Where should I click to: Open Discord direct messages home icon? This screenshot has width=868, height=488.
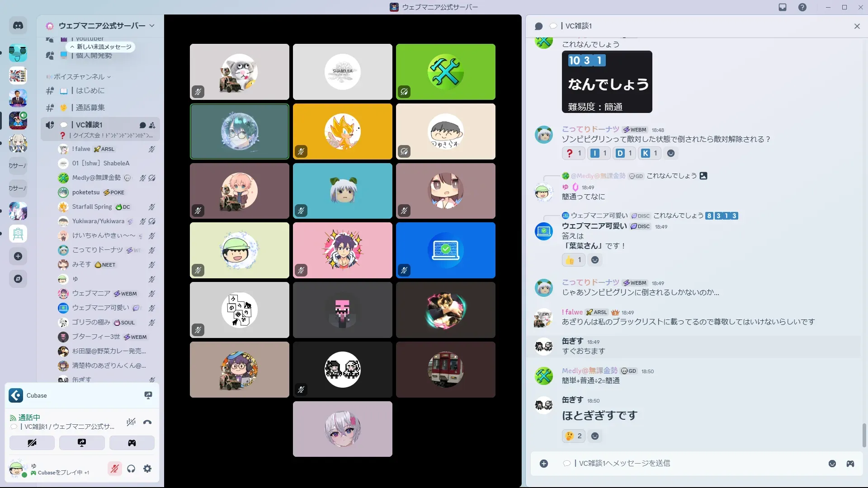(18, 26)
